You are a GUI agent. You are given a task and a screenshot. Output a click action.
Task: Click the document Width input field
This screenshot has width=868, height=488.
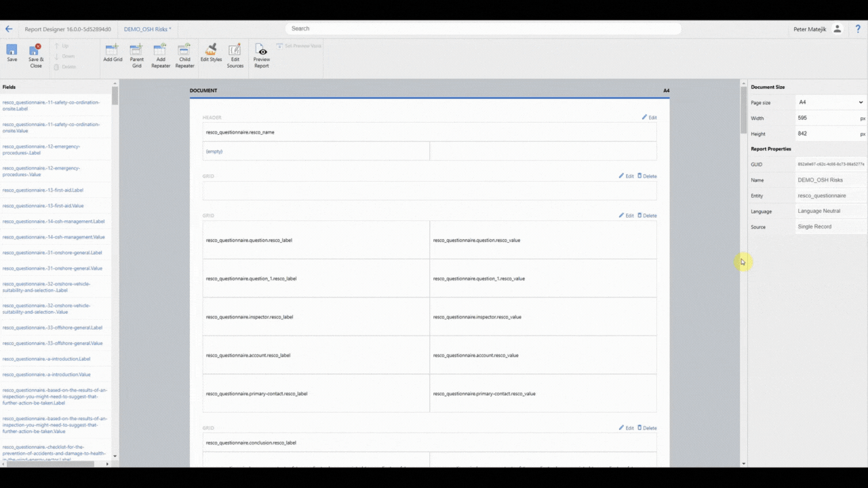point(826,118)
